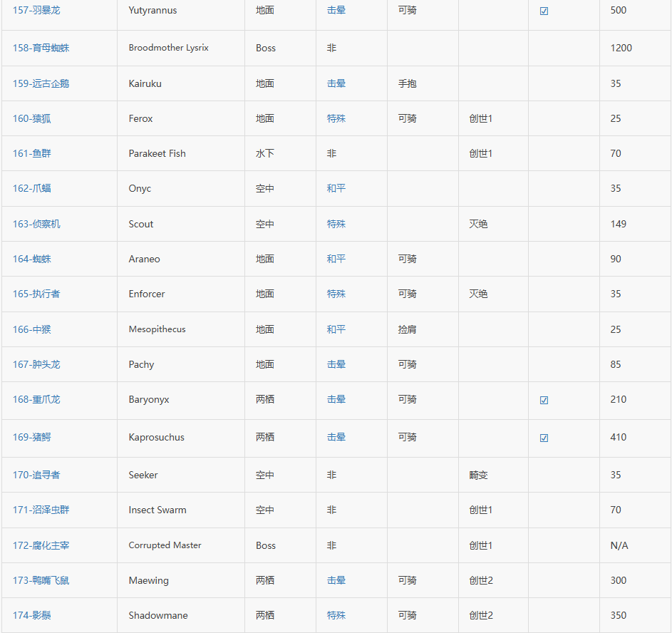
Task: Open the 158-育母蜘蛛 link
Action: click(41, 48)
